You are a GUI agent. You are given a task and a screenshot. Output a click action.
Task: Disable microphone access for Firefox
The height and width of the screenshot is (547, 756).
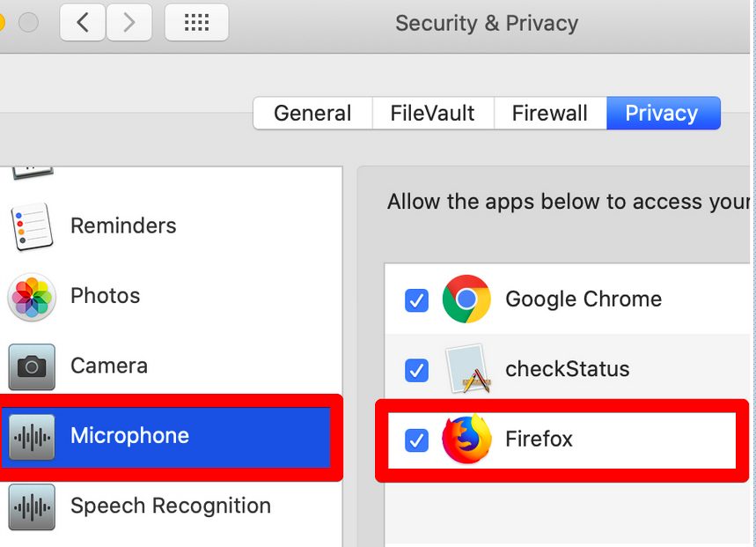pyautogui.click(x=416, y=440)
